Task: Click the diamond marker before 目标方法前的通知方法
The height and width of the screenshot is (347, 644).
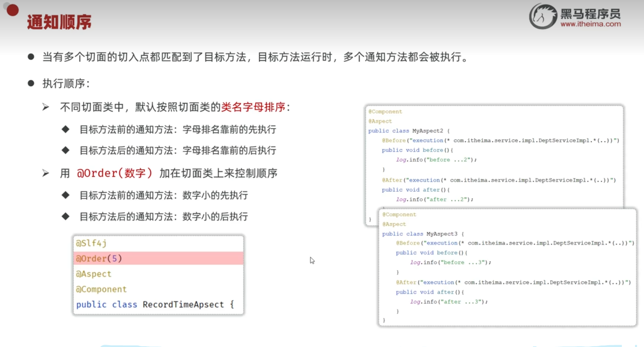Action: click(65, 129)
